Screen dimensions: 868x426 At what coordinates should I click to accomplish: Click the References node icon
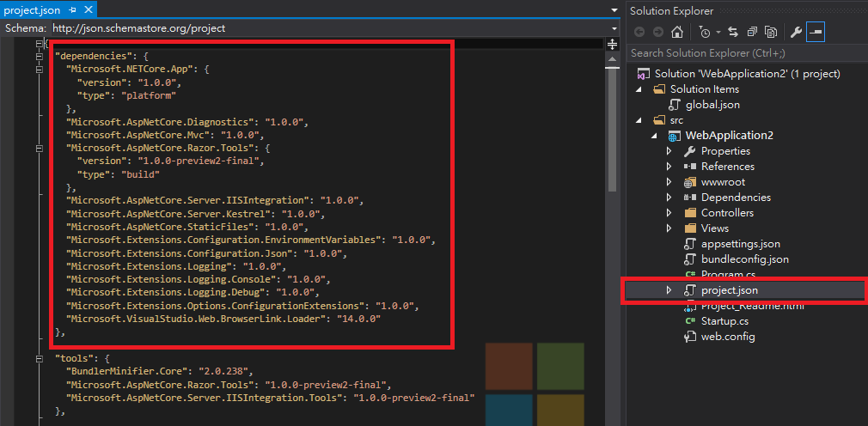[x=690, y=167]
